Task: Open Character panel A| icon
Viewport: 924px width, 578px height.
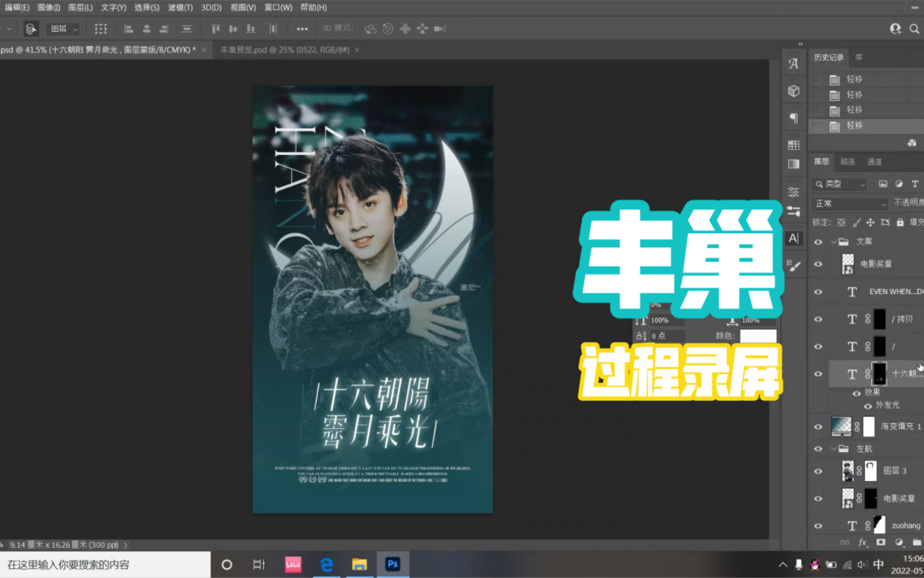Action: click(x=793, y=238)
